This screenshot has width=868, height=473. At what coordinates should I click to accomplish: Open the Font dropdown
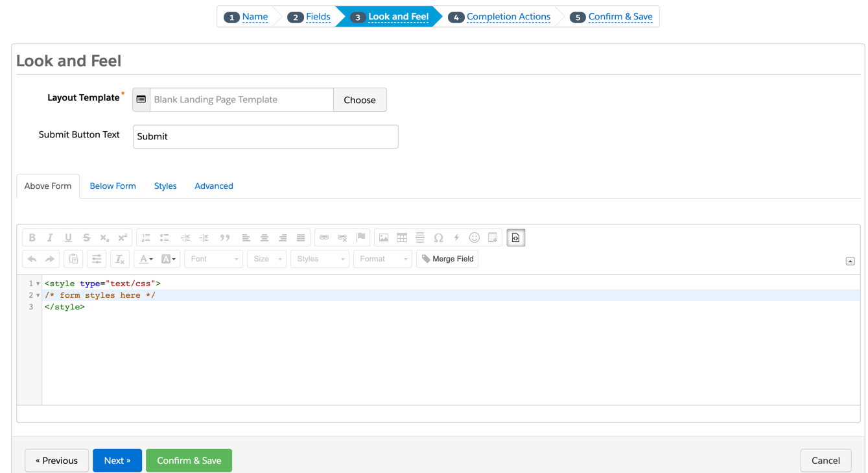click(x=213, y=259)
